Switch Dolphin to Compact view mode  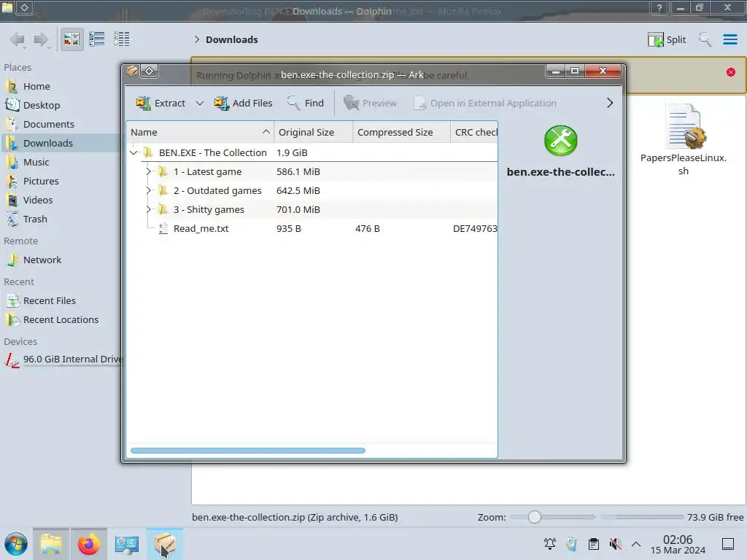pos(97,39)
